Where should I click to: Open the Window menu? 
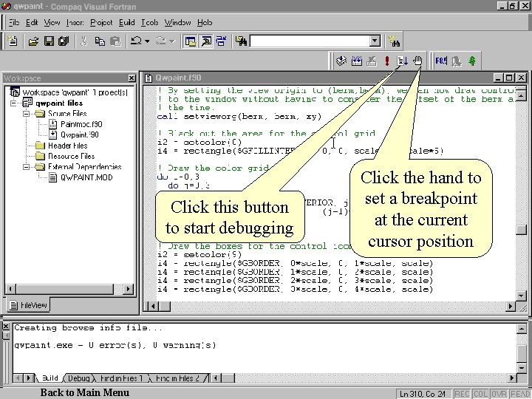point(177,22)
